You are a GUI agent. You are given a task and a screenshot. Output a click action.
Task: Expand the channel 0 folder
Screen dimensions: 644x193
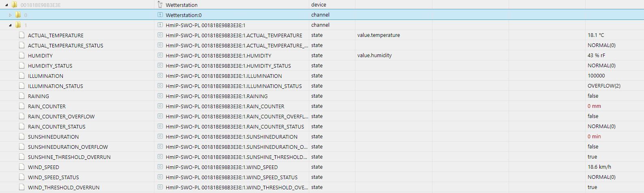(x=11, y=15)
